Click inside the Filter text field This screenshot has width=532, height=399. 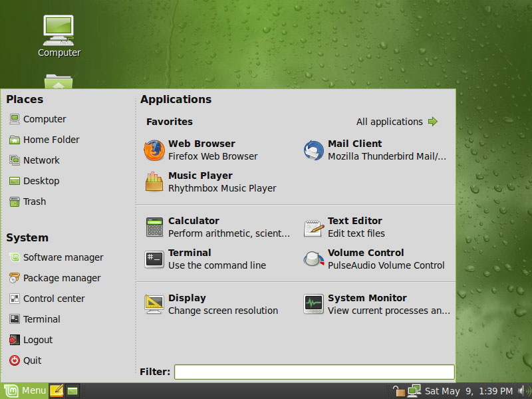(x=314, y=372)
